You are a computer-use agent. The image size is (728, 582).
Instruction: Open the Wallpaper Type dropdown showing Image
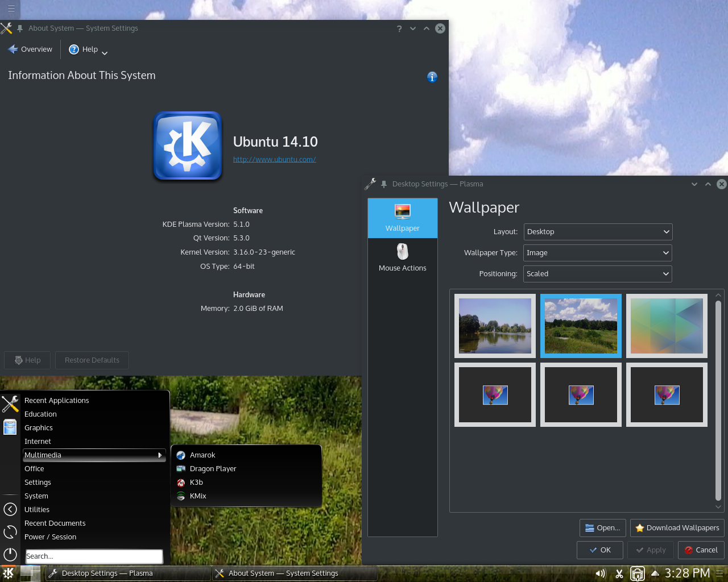tap(598, 253)
